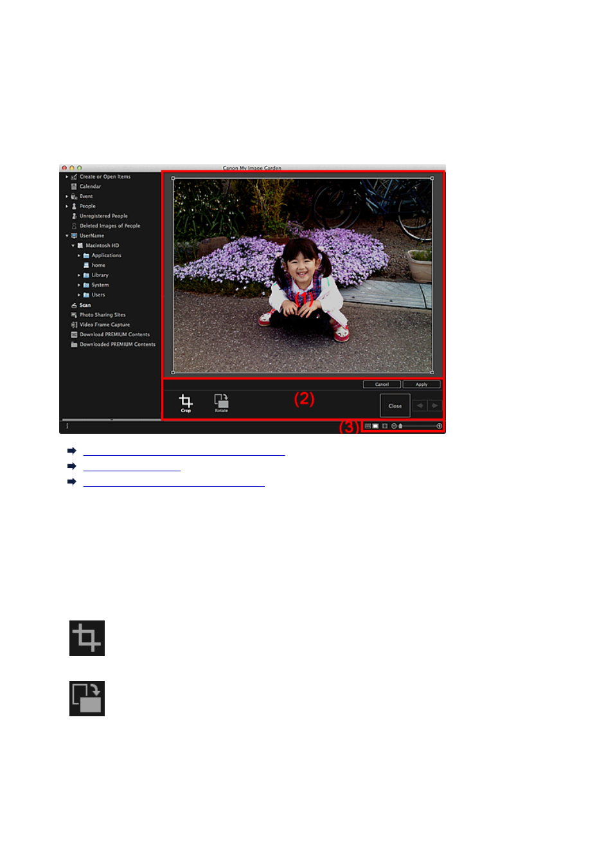
Task: Click the Downloaded PREMIUM Contents folder icon
Action: [x=74, y=345]
